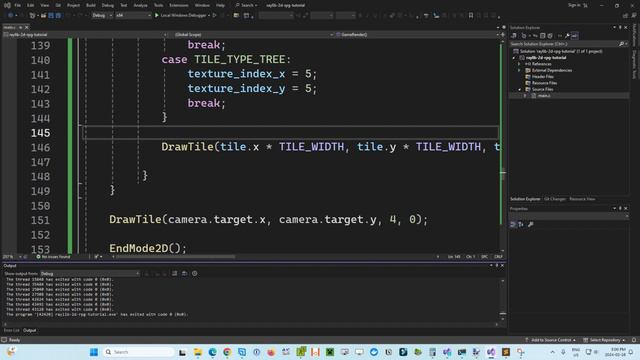Click the bookmark toolbar icon

click(471, 16)
